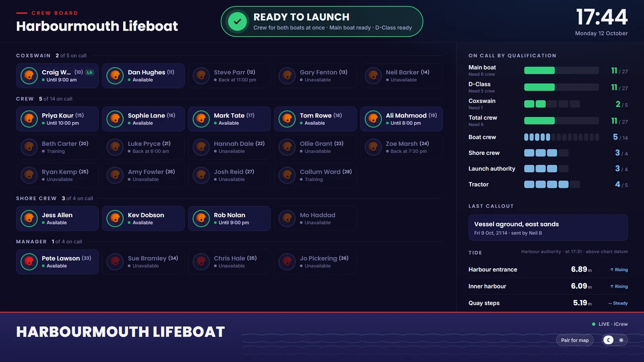Click Tom Rowe's helmet avatar

287,119
